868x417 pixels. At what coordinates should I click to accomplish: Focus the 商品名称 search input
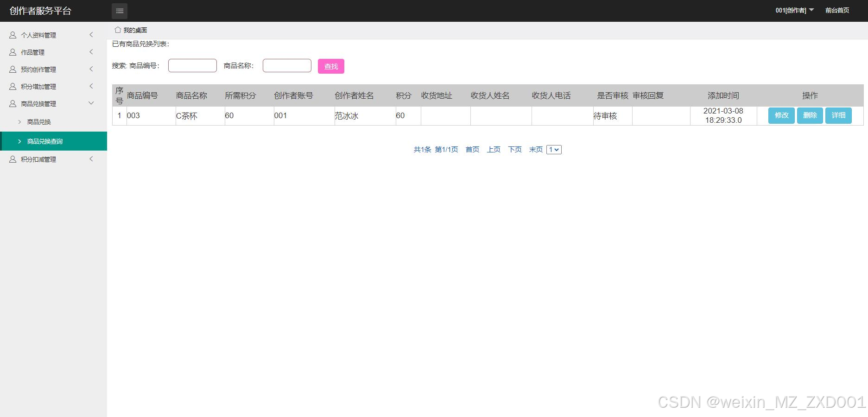tap(287, 66)
